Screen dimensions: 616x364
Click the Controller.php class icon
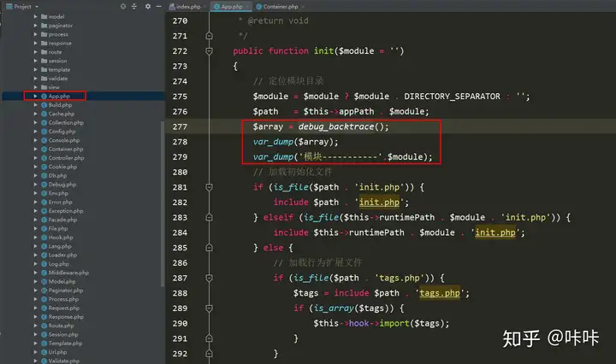tap(44, 158)
